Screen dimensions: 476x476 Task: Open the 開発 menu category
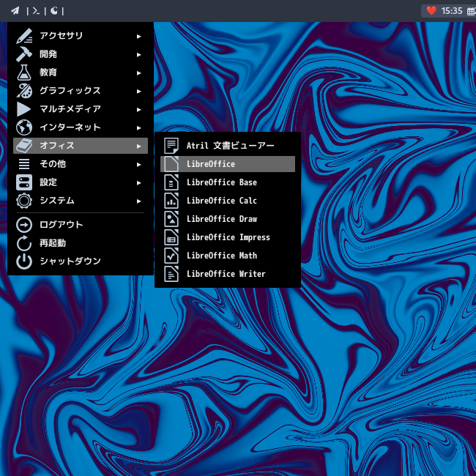[x=81, y=54]
